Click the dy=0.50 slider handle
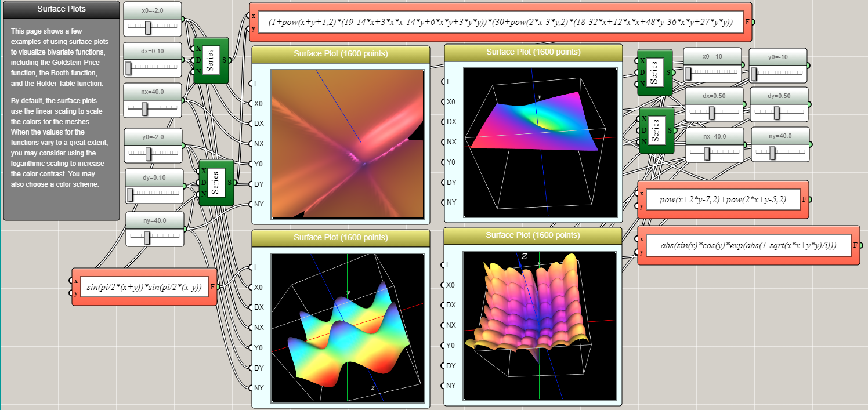 pyautogui.click(x=776, y=113)
